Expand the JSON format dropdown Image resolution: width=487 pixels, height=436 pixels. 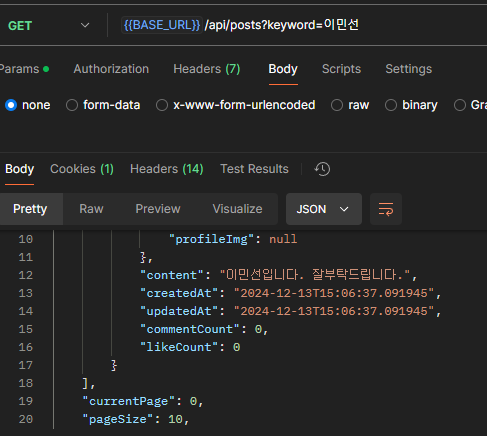pyautogui.click(x=323, y=209)
